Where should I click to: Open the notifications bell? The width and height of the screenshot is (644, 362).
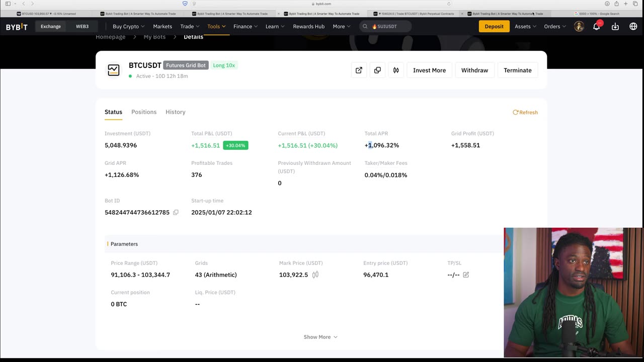[x=596, y=26]
